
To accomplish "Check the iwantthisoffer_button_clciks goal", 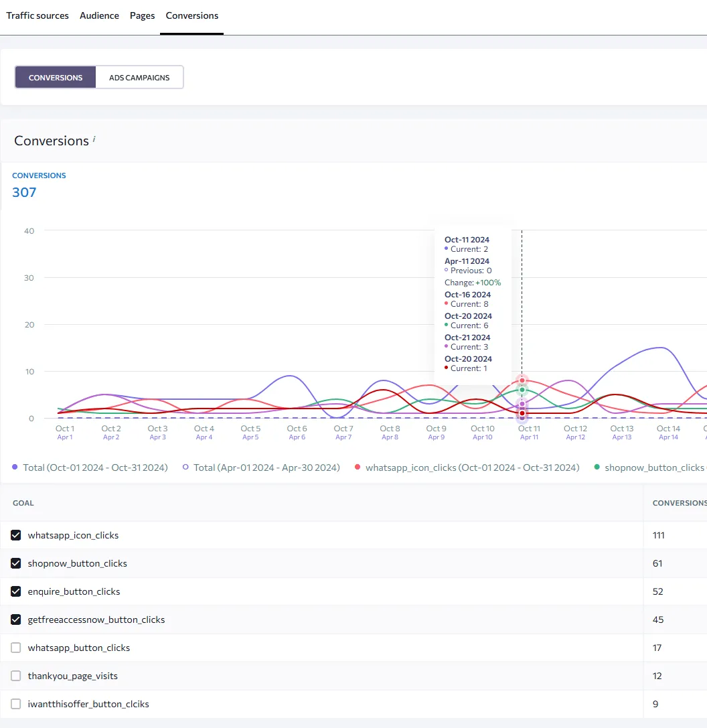I will pyautogui.click(x=16, y=704).
